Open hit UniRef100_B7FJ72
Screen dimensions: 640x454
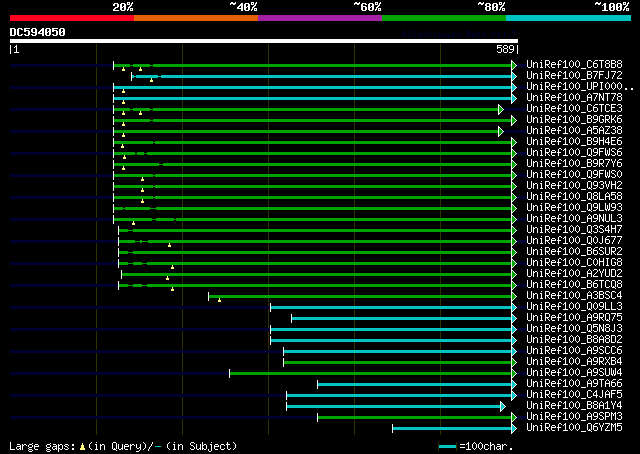coord(574,76)
